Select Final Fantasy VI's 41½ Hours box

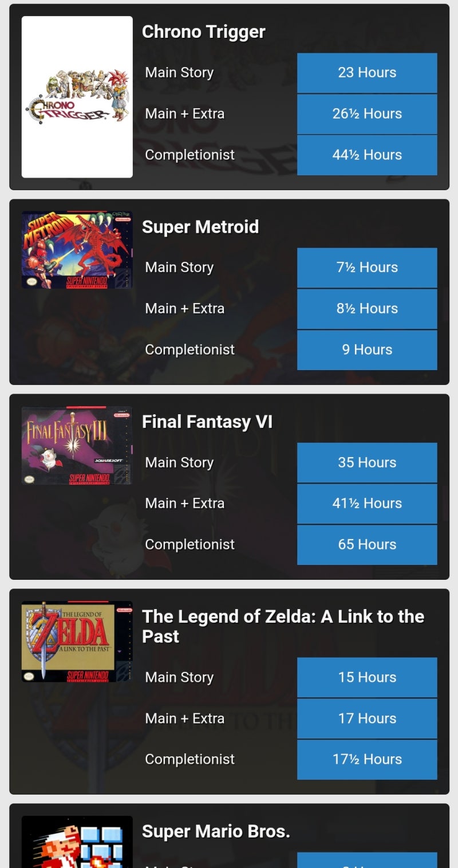pyautogui.click(x=367, y=503)
